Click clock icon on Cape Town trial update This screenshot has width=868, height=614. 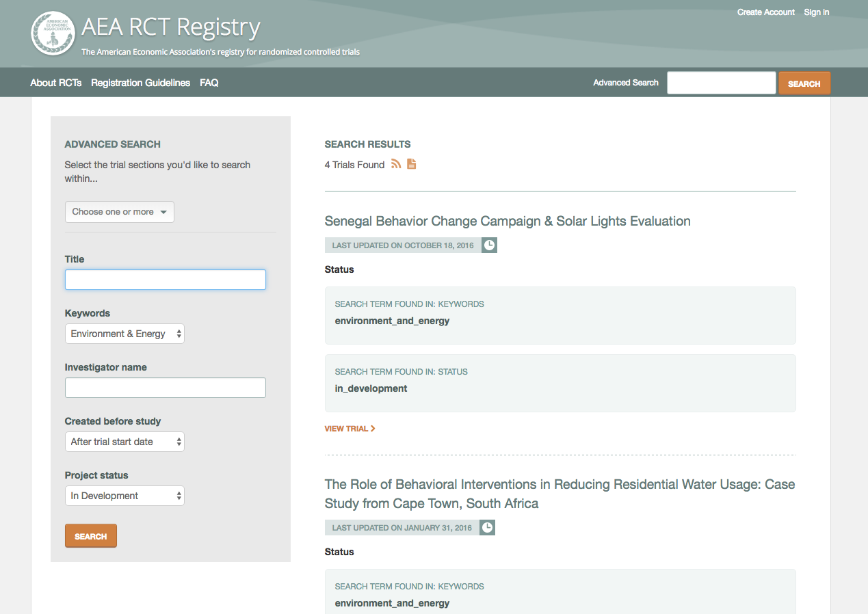[487, 528]
